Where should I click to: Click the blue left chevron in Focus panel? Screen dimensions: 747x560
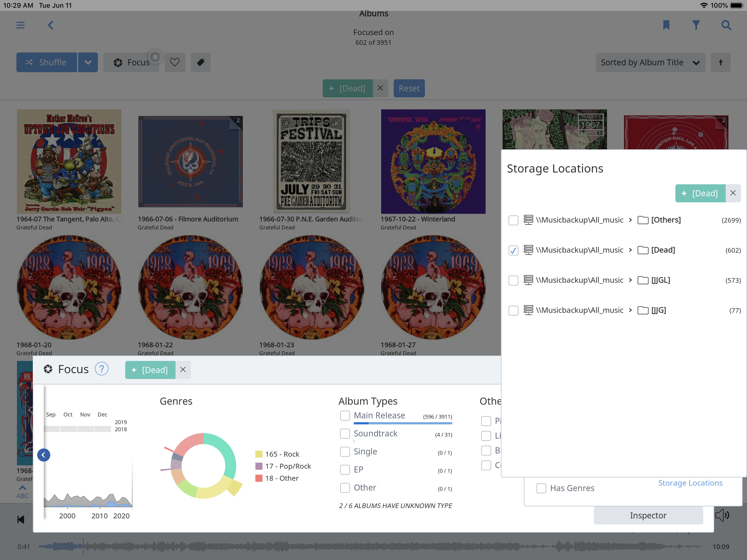pyautogui.click(x=43, y=455)
